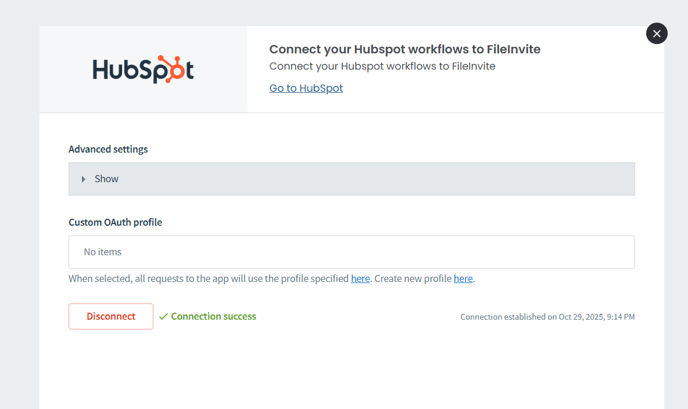Viewport: 688px width, 409px height.
Task: Click 'here' link to create new profile
Action: coord(463,279)
